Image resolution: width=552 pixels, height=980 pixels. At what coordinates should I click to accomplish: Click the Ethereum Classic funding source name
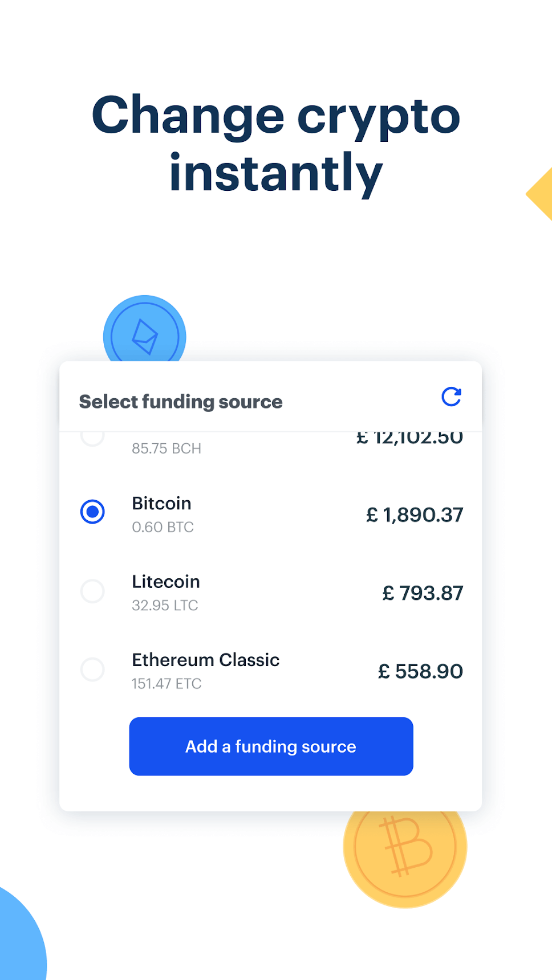205,660
